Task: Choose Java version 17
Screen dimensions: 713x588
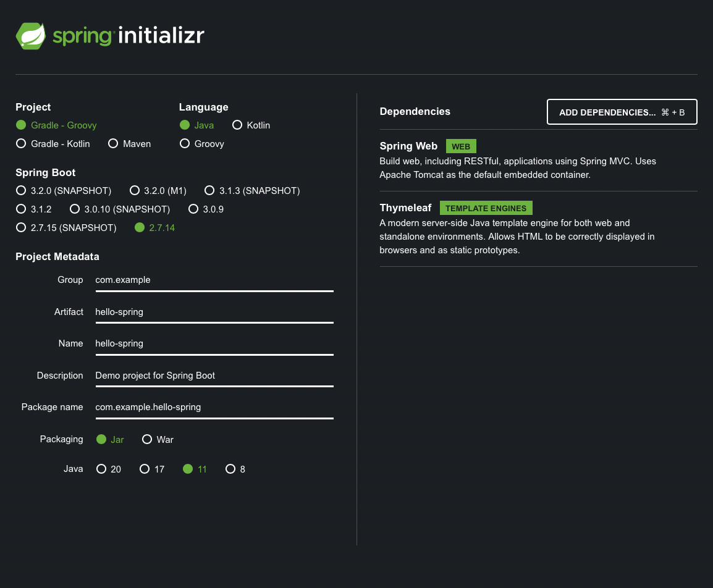Action: pyautogui.click(x=152, y=469)
